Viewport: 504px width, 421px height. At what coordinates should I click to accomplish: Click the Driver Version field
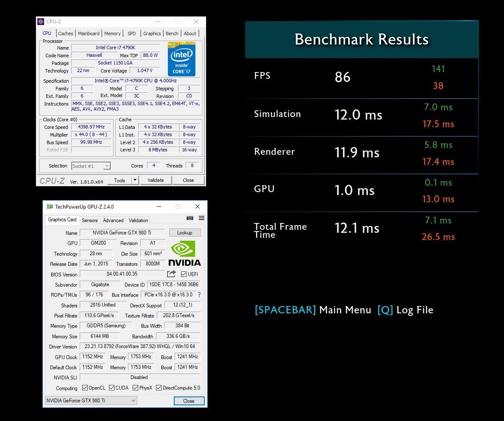[x=140, y=346]
